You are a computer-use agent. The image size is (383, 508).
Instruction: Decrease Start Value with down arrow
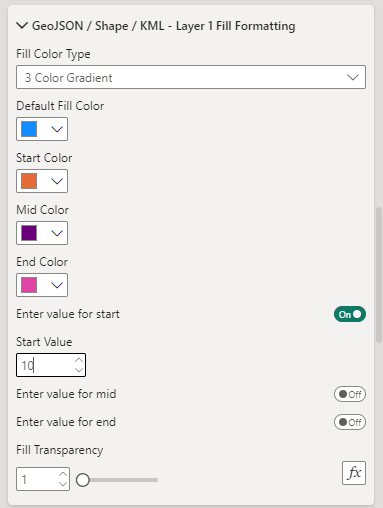coord(79,370)
